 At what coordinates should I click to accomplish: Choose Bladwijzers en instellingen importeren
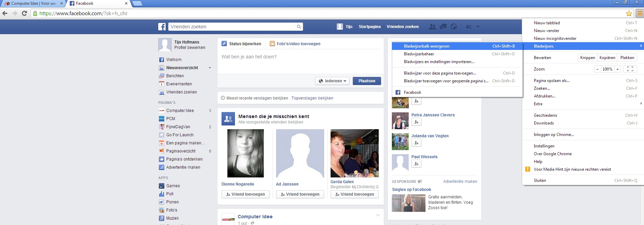click(x=457, y=62)
